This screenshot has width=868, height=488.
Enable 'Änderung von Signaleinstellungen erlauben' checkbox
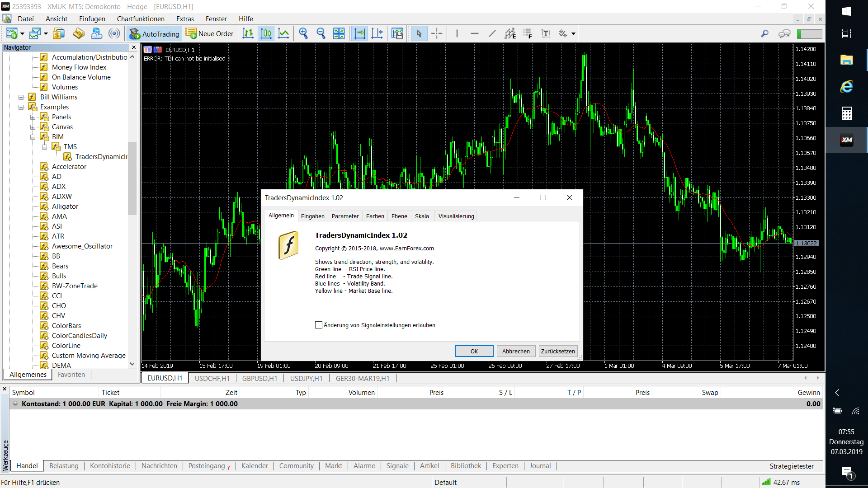pos(319,325)
